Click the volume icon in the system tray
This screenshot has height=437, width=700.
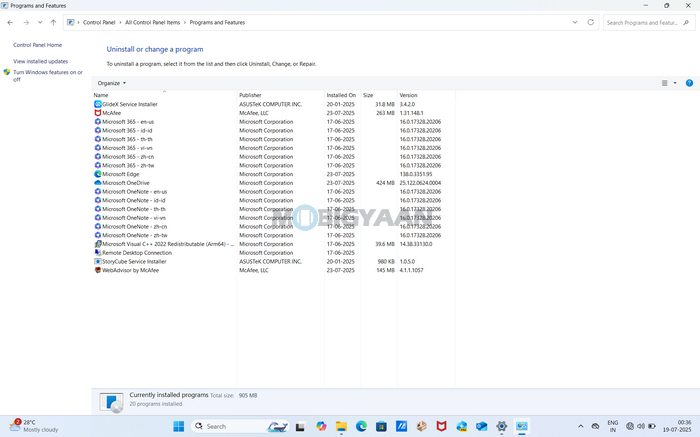tap(641, 426)
